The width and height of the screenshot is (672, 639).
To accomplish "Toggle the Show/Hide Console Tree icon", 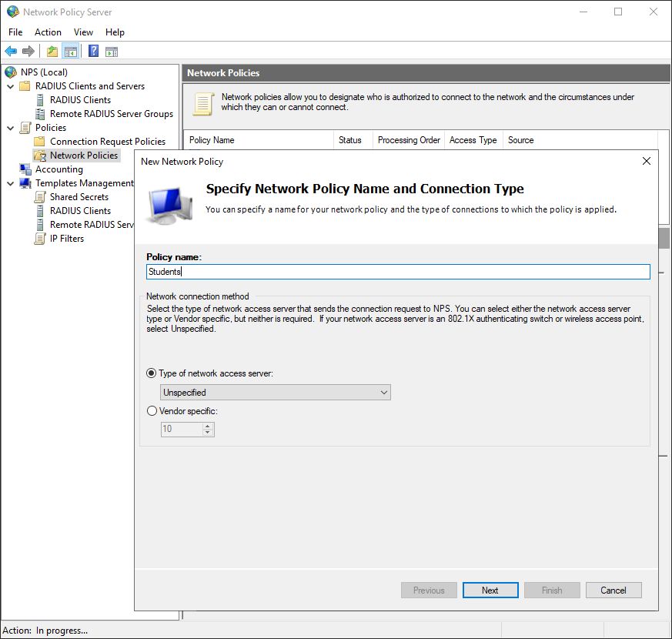I will pyautogui.click(x=70, y=52).
